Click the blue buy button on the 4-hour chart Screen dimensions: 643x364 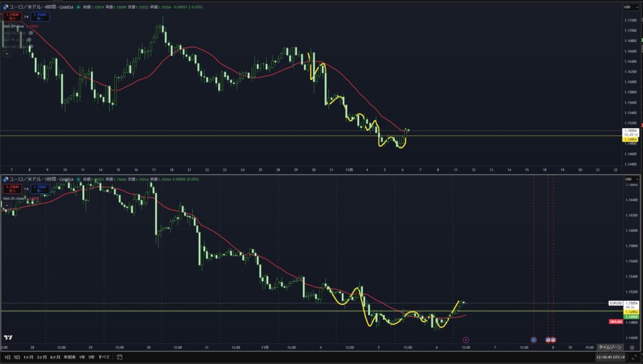click(x=41, y=16)
